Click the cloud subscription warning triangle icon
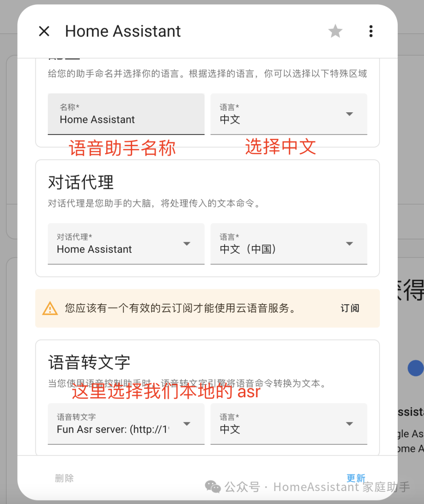This screenshot has height=504, width=424. (50, 309)
